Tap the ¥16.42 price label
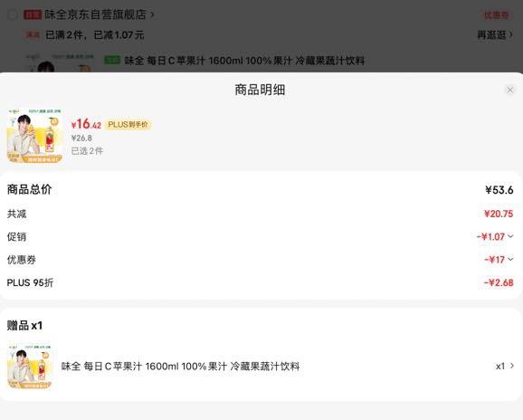Screen dimensions: 523x420 pos(86,124)
